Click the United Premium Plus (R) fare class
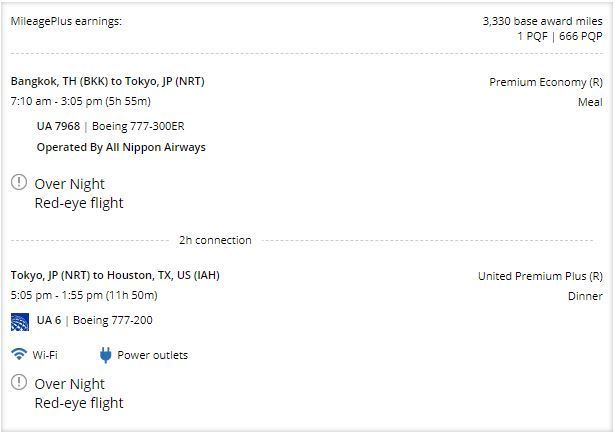Image resolution: width=615 pixels, height=435 pixels. (540, 276)
